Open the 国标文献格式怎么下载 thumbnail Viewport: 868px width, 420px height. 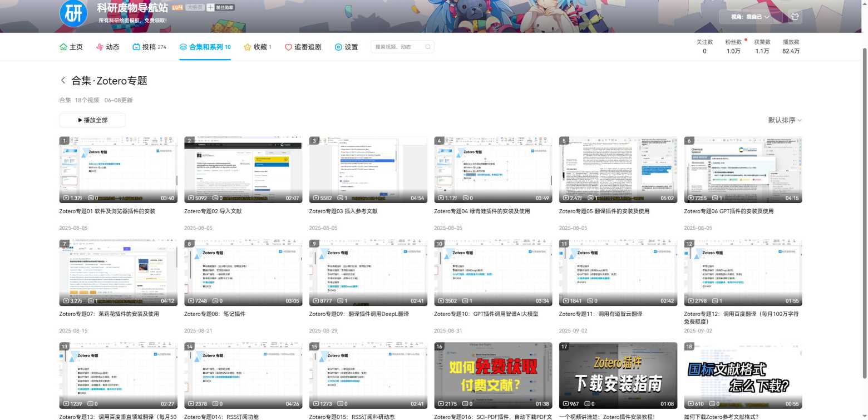[x=743, y=375]
